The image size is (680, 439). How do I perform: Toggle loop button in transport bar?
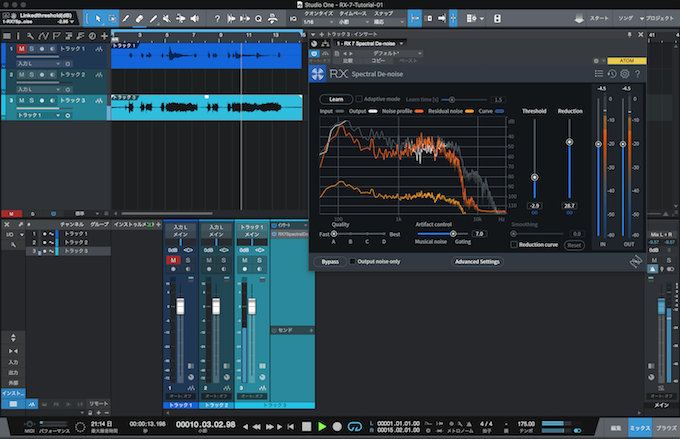point(354,427)
